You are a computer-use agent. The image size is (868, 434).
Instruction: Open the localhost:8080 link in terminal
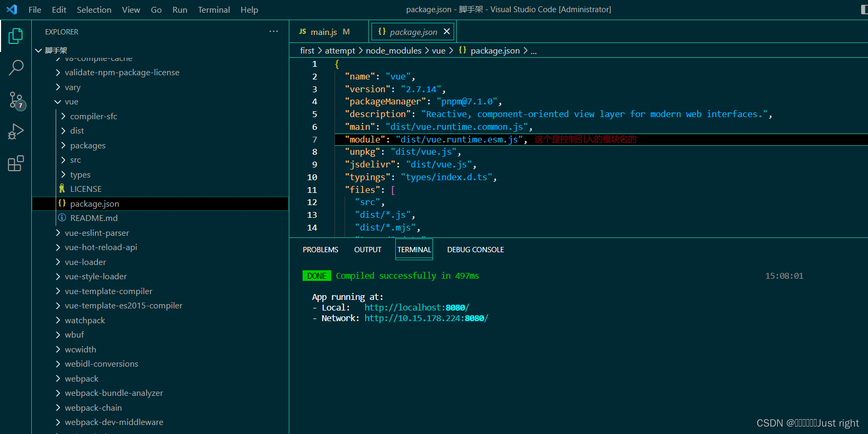[x=417, y=307]
